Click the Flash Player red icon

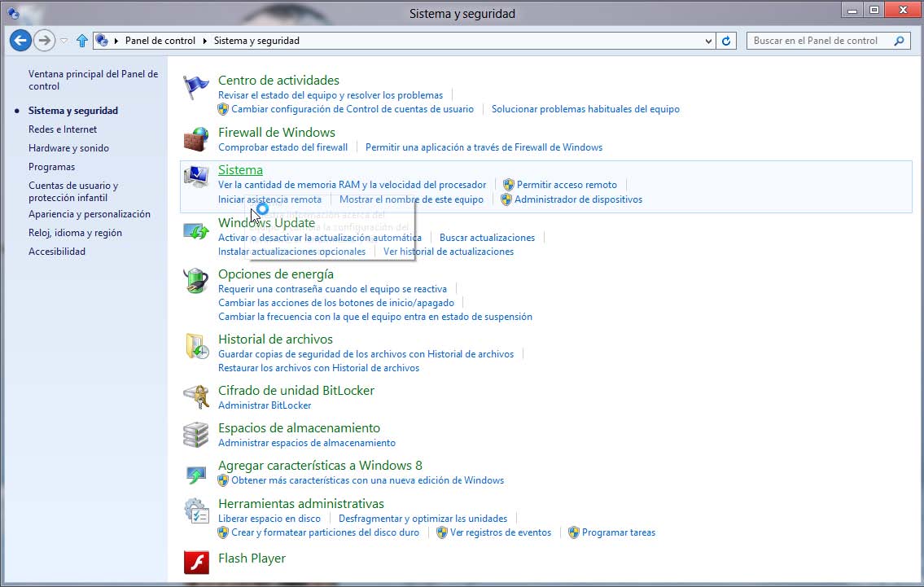click(x=196, y=562)
